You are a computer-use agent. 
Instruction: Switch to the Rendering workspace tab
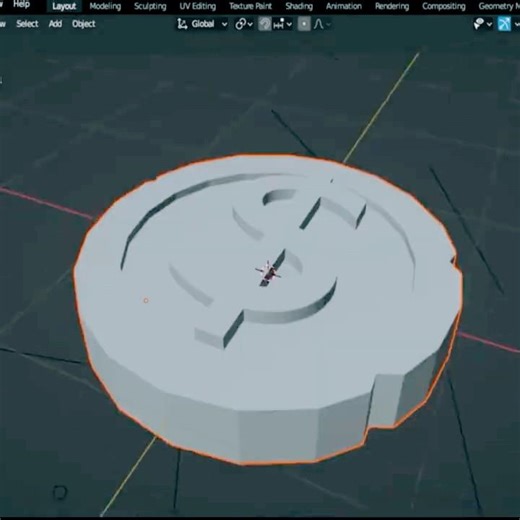pyautogui.click(x=392, y=6)
